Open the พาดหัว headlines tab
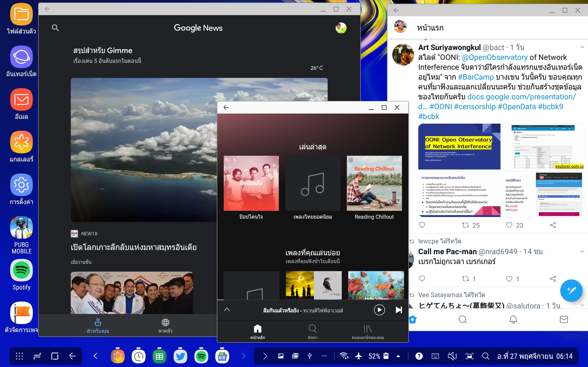Image resolution: width=588 pixels, height=367 pixels. click(165, 325)
